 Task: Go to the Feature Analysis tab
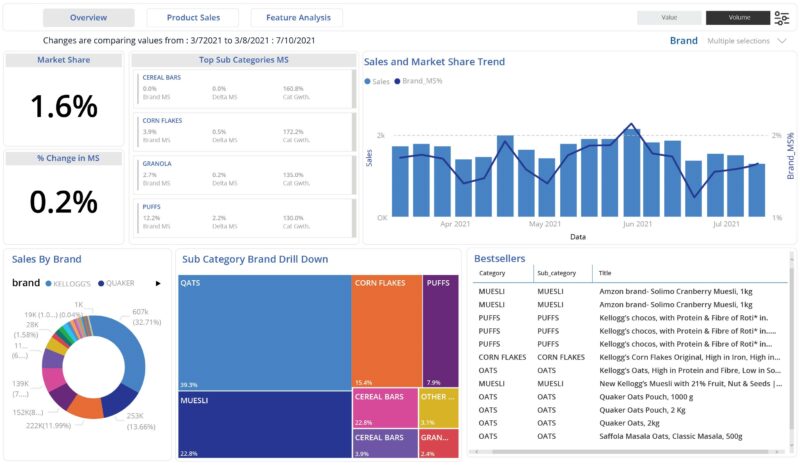click(x=297, y=18)
